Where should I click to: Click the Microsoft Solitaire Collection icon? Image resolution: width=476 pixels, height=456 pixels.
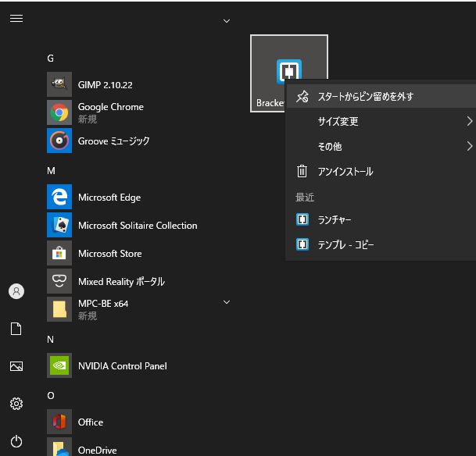pyautogui.click(x=59, y=225)
